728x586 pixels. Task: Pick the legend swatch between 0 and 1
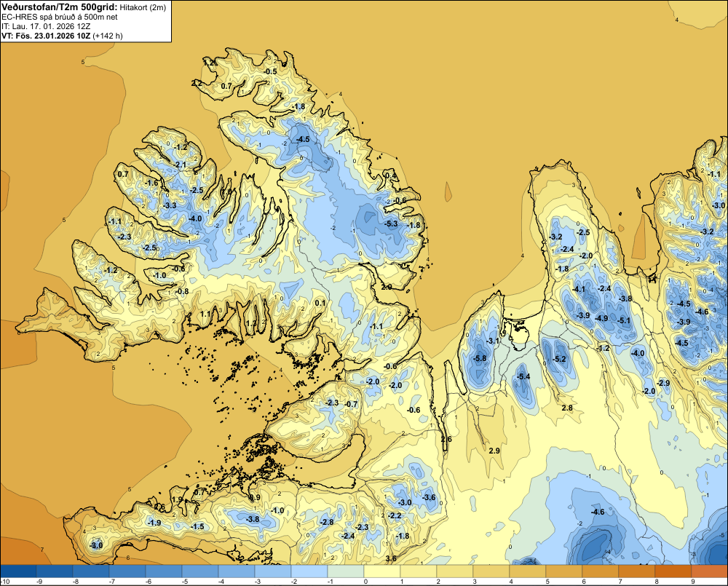(x=382, y=571)
